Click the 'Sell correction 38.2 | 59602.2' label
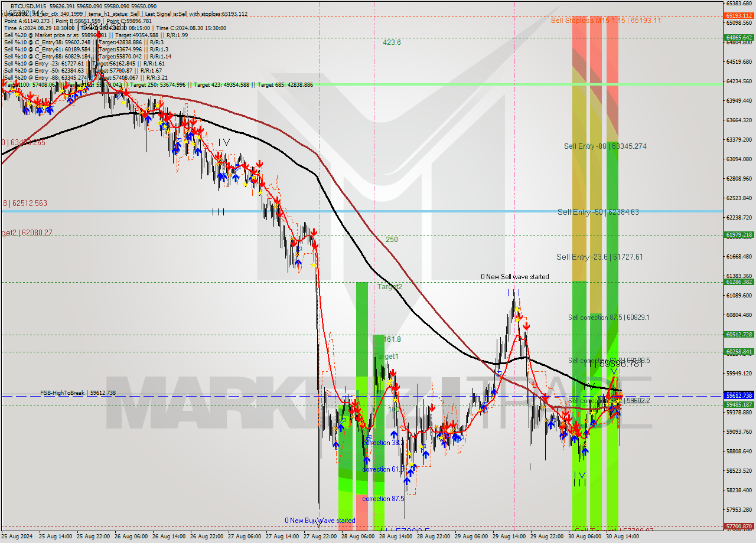Screen dimensions: 756x543 coord(609,401)
